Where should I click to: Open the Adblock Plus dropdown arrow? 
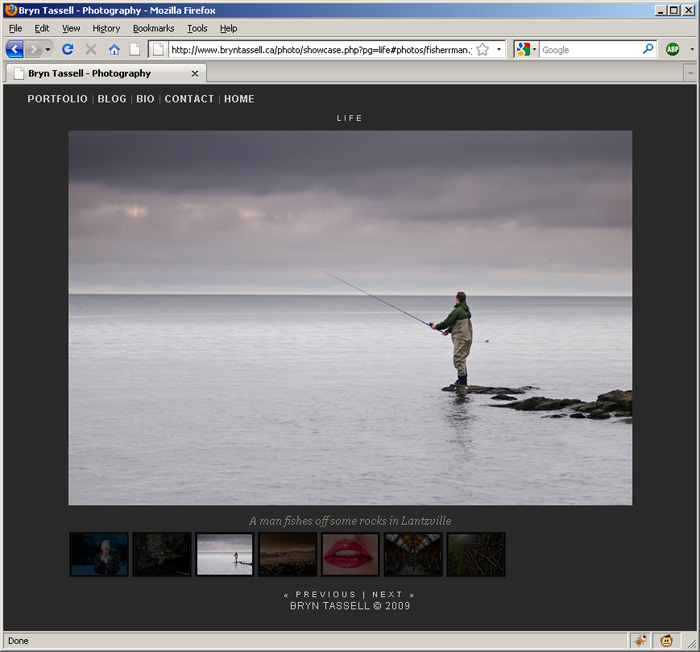coord(692,50)
